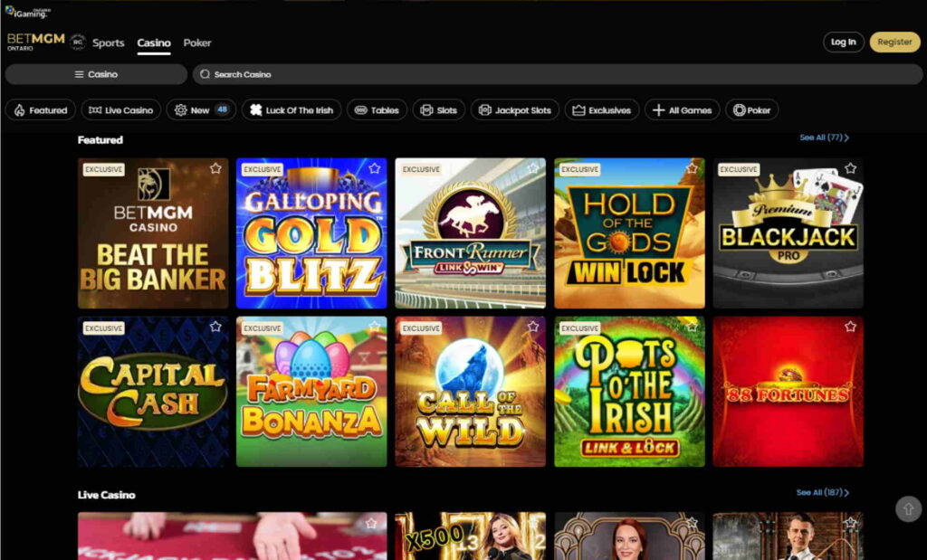Open the X500 live game thumbnail

[471, 536]
